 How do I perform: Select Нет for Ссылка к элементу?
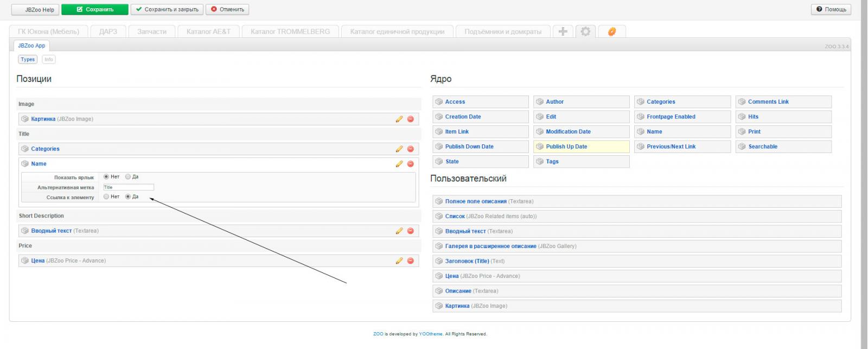(106, 196)
